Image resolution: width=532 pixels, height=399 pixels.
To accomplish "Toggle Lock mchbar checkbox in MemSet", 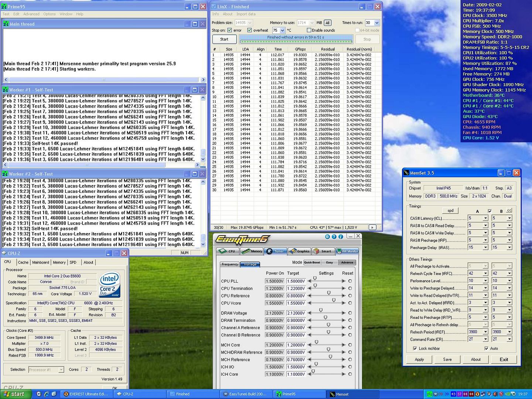I will pyautogui.click(x=415, y=348).
